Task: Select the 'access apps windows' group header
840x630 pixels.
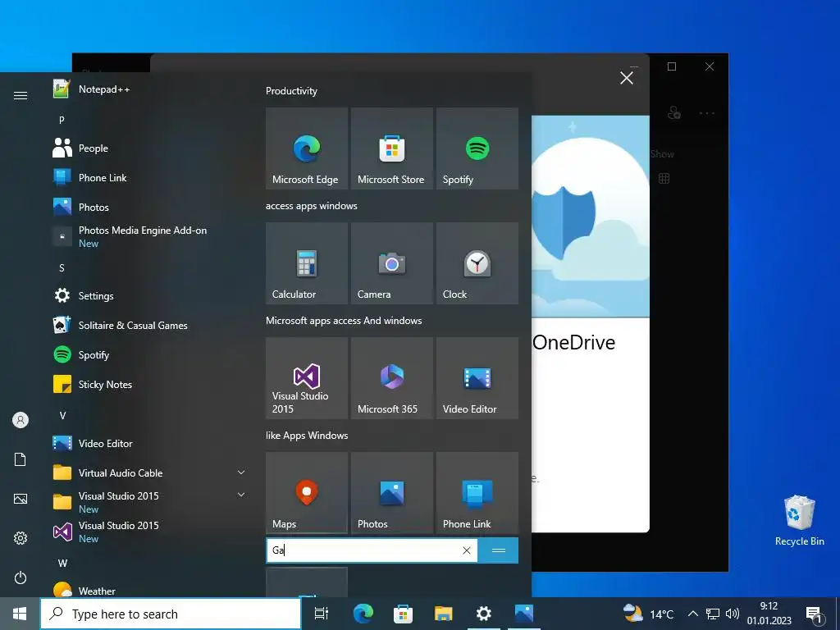Action: click(311, 206)
